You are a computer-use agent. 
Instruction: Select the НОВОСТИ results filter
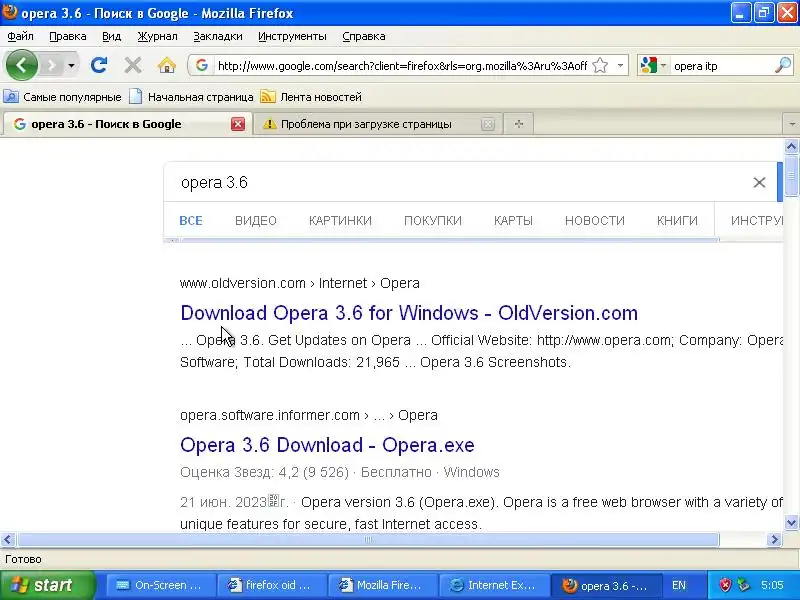pyautogui.click(x=595, y=220)
